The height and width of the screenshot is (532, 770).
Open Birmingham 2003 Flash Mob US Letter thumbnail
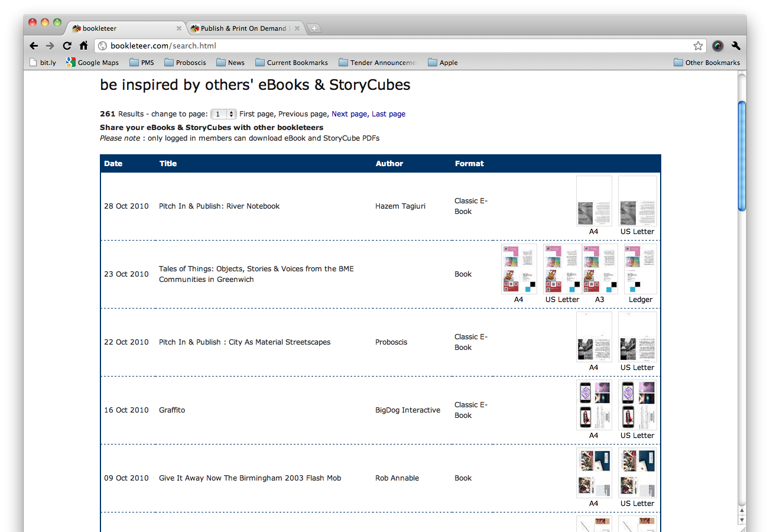pos(638,473)
